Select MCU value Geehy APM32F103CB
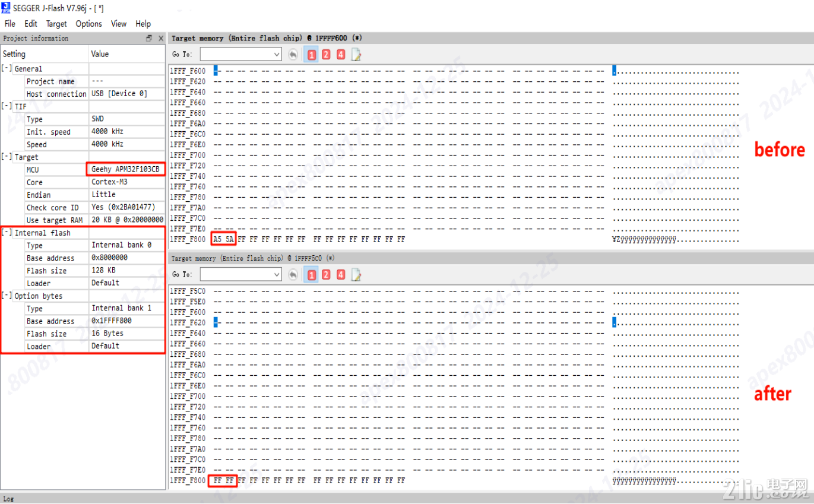814x504 pixels. point(125,169)
